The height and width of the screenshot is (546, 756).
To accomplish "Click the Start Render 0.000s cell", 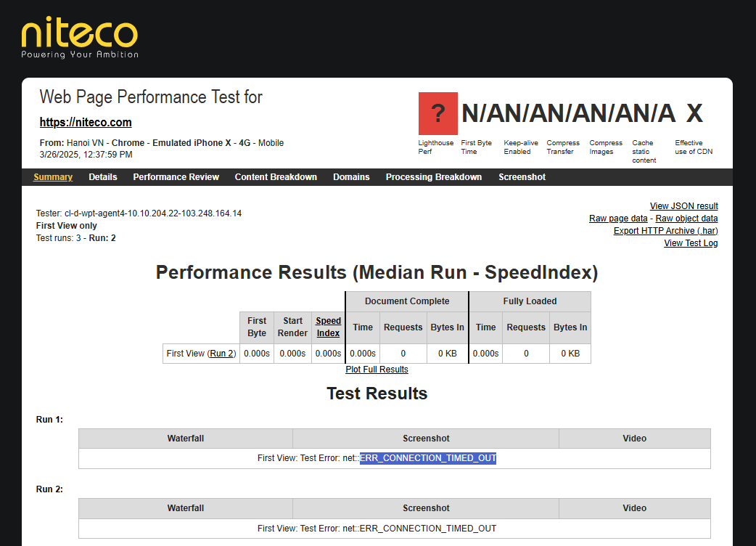I will coord(292,354).
